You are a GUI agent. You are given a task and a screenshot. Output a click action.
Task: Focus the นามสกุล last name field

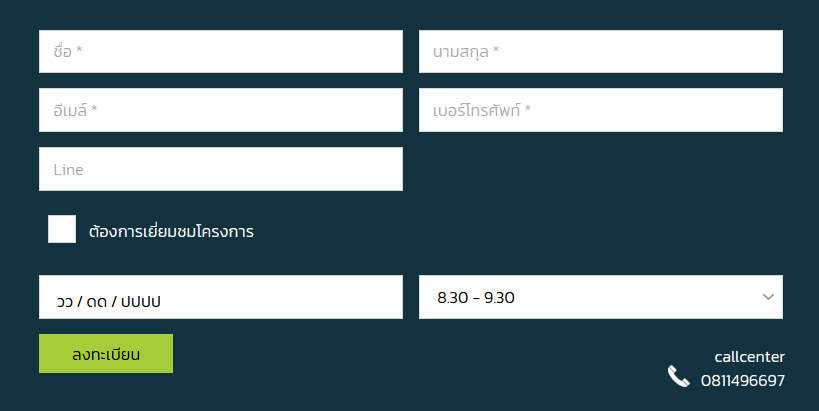point(601,51)
